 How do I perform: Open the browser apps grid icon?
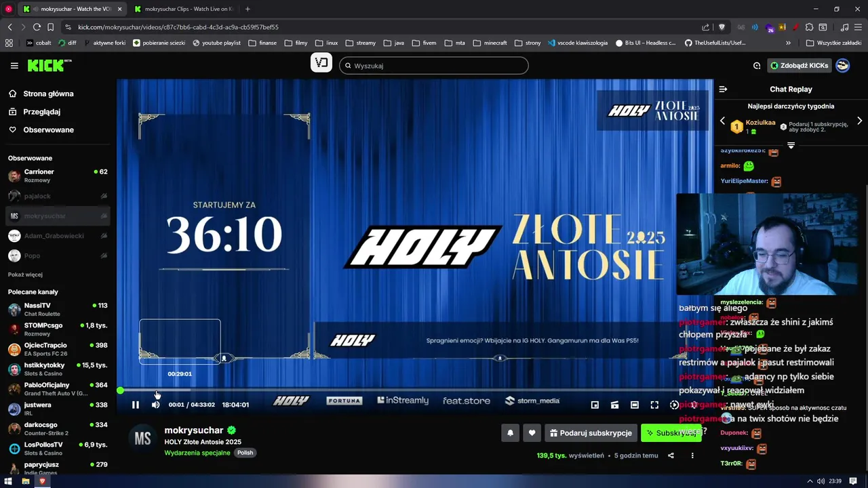coord(9,43)
